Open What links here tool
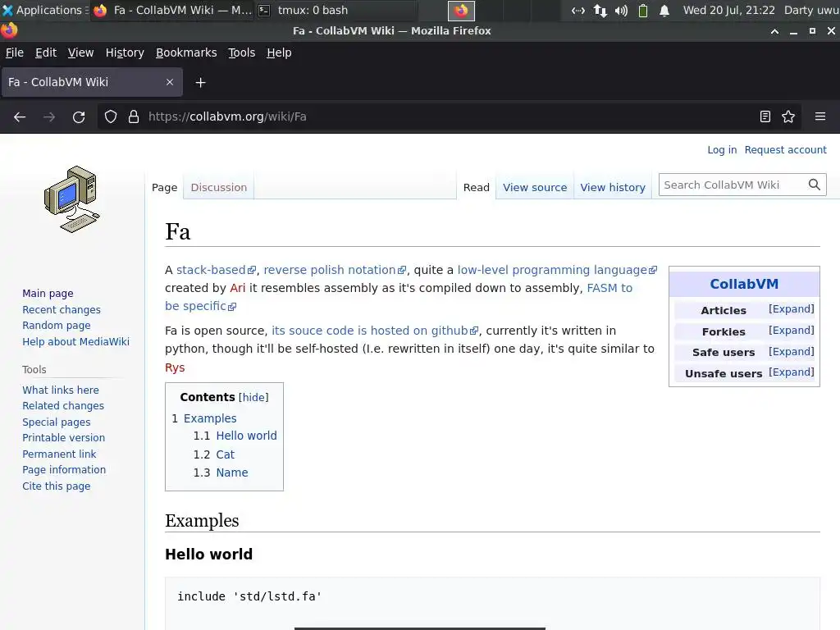 coord(61,390)
